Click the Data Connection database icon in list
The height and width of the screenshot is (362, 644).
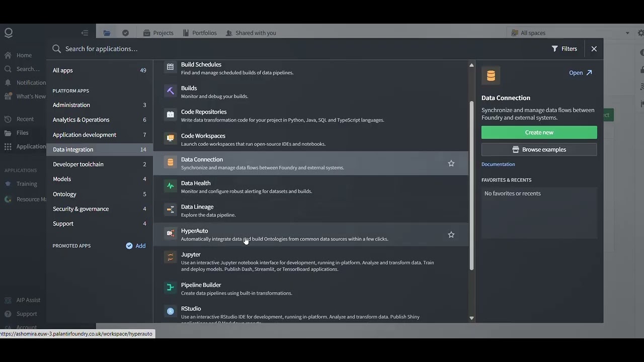point(171,162)
